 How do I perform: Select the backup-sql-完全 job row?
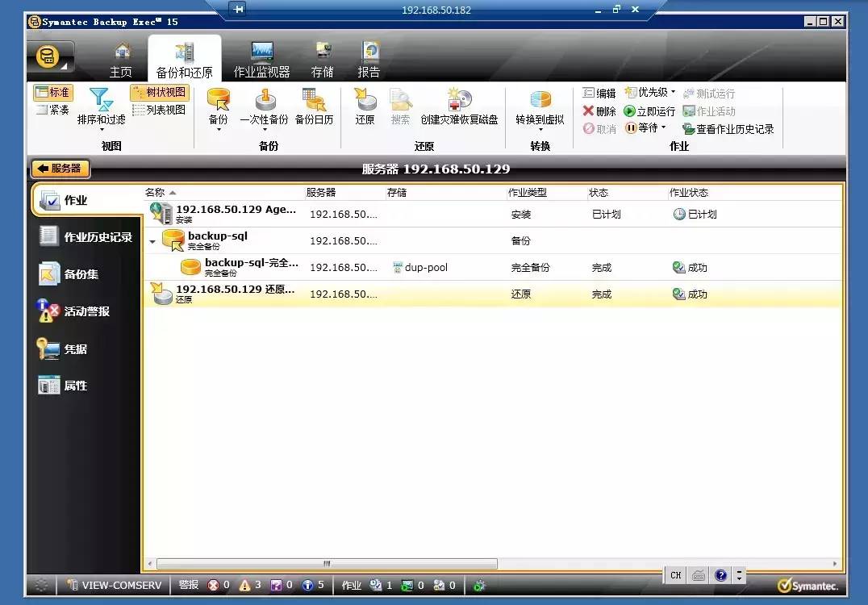pyautogui.click(x=493, y=267)
